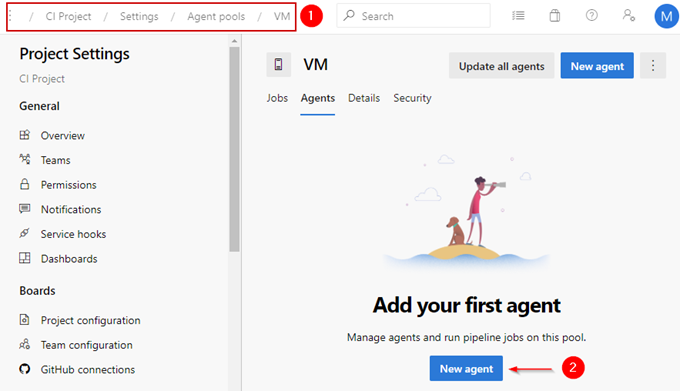Click the Dashboards grid icon
The width and height of the screenshot is (680, 391).
point(25,258)
